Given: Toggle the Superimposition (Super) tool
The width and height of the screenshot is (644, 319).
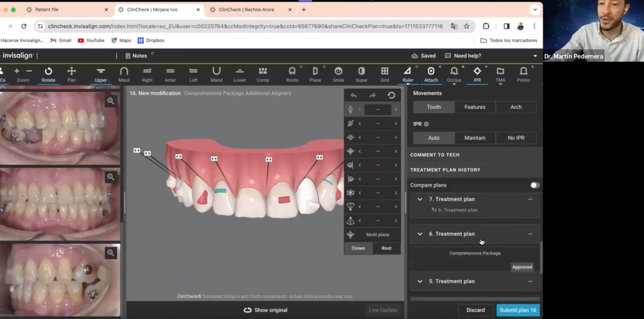Looking at the screenshot, I should [x=361, y=74].
